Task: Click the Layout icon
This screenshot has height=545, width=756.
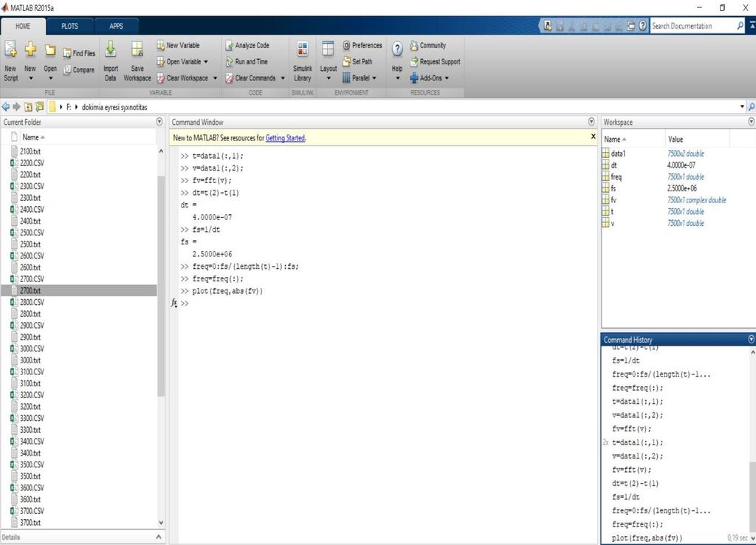Action: click(328, 49)
